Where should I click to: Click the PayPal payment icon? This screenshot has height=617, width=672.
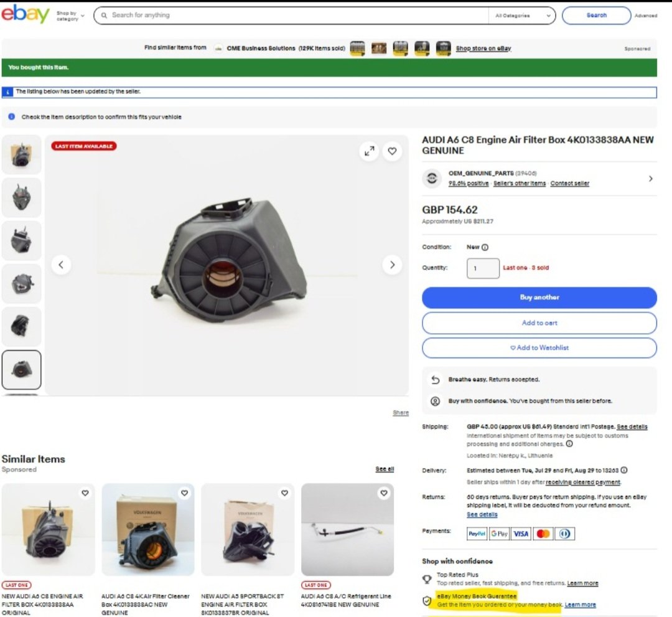(x=477, y=534)
